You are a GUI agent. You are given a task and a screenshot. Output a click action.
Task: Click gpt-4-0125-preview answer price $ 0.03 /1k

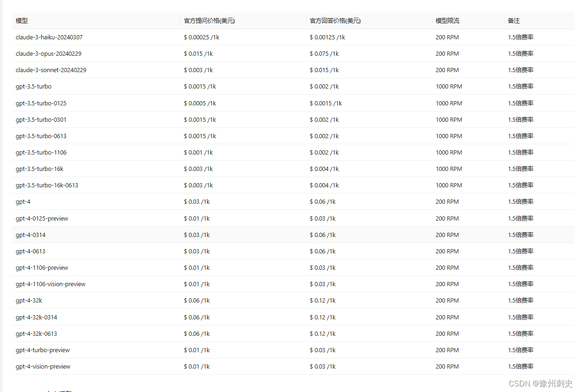click(x=323, y=218)
